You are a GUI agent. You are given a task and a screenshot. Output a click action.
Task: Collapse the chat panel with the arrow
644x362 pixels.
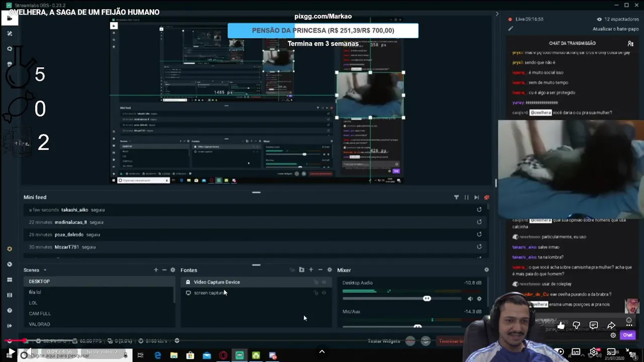tap(497, 14)
